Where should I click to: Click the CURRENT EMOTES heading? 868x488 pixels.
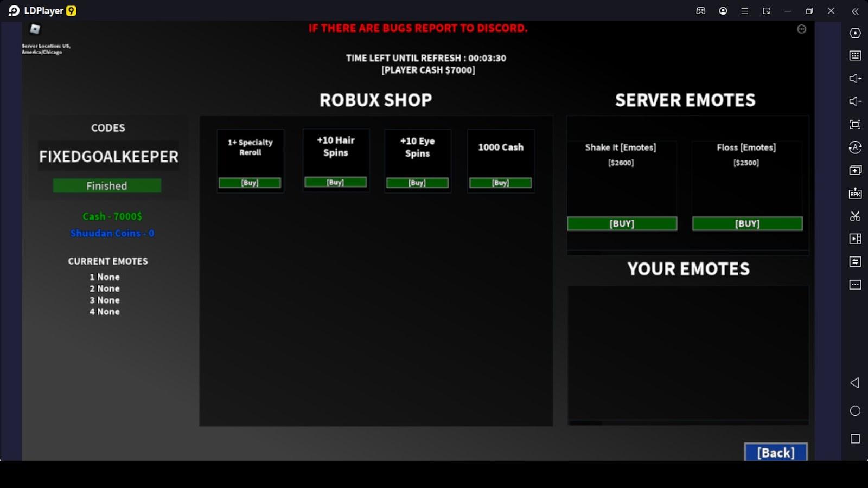point(108,261)
